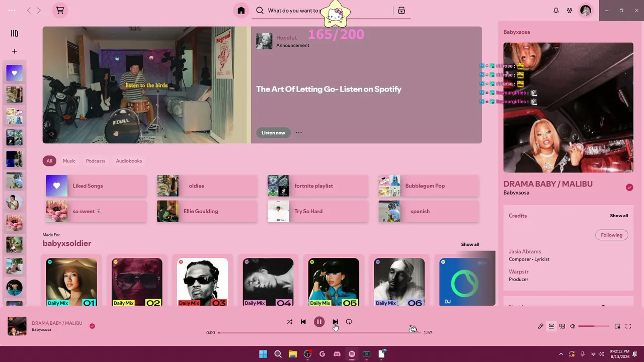Open the Try So Hard card
Screen dimensions: 644x362
pos(318,211)
